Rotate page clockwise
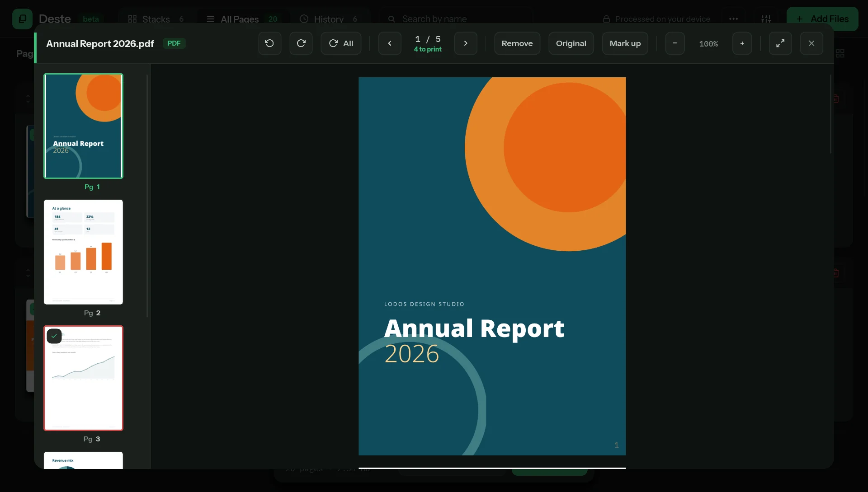 click(x=301, y=43)
